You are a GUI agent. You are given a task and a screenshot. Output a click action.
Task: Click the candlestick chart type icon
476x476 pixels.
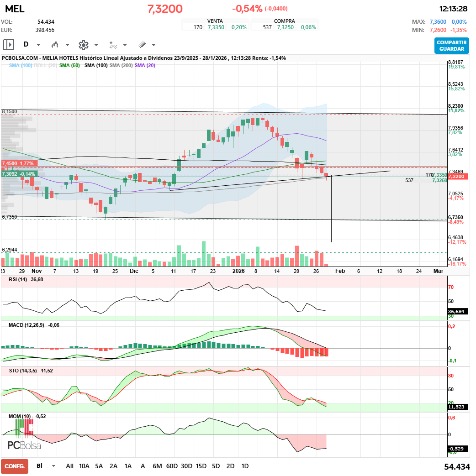click(55, 45)
